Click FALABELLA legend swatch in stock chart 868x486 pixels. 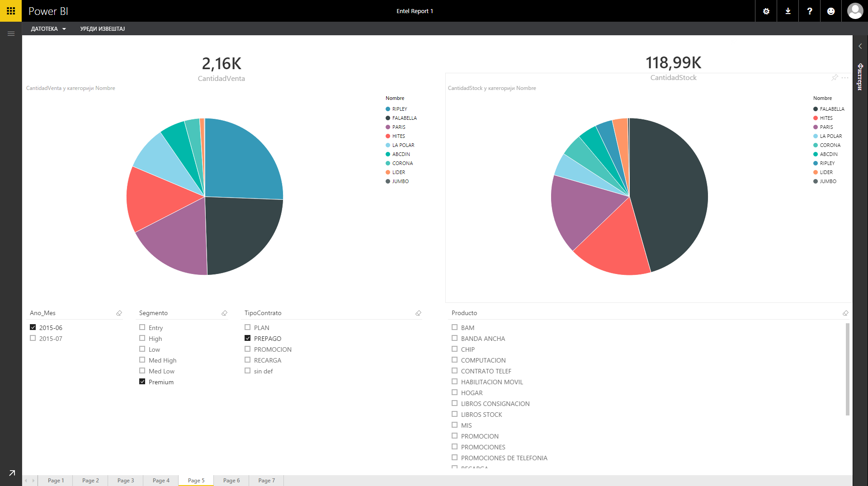pos(816,109)
